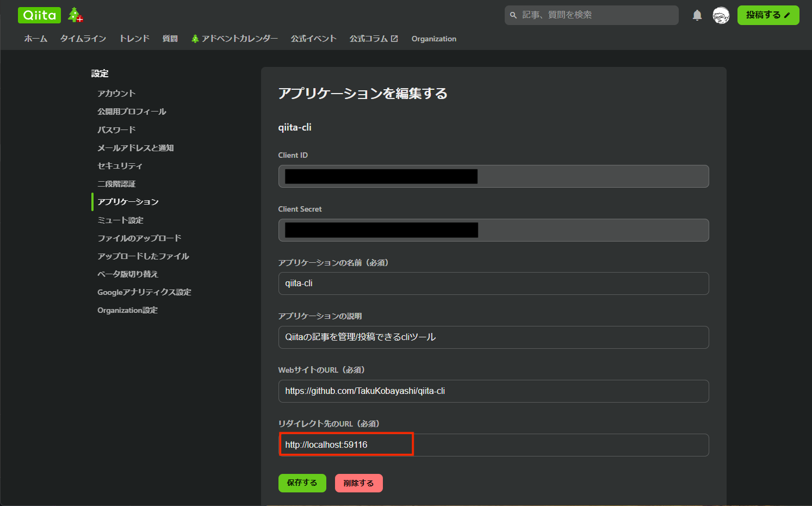Open notifications bell
The image size is (812, 506).
point(697,15)
